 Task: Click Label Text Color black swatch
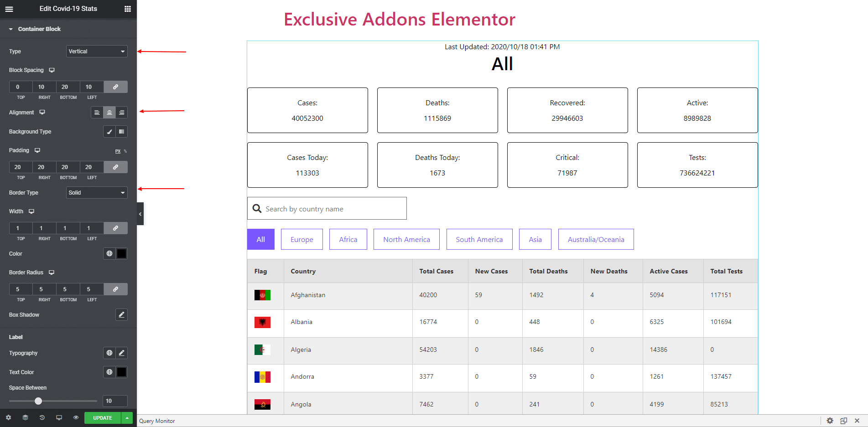(x=121, y=372)
